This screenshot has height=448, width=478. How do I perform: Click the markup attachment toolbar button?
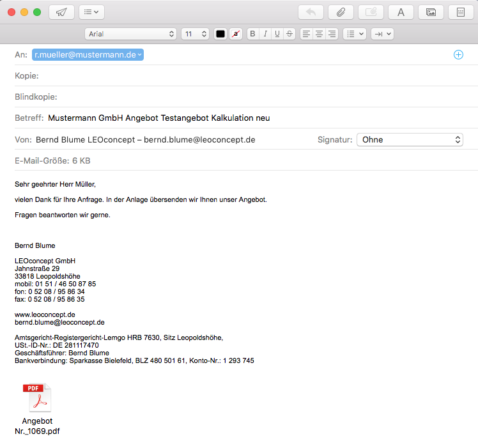(x=371, y=12)
